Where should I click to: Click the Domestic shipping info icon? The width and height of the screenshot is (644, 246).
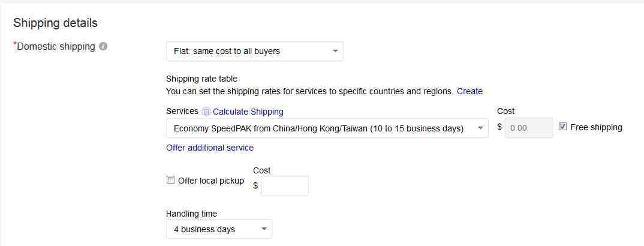coord(104,47)
